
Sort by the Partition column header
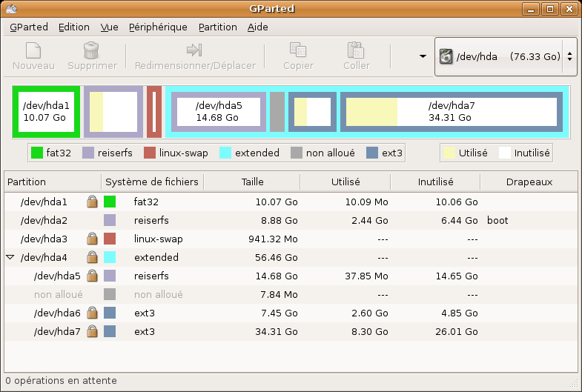coord(53,182)
